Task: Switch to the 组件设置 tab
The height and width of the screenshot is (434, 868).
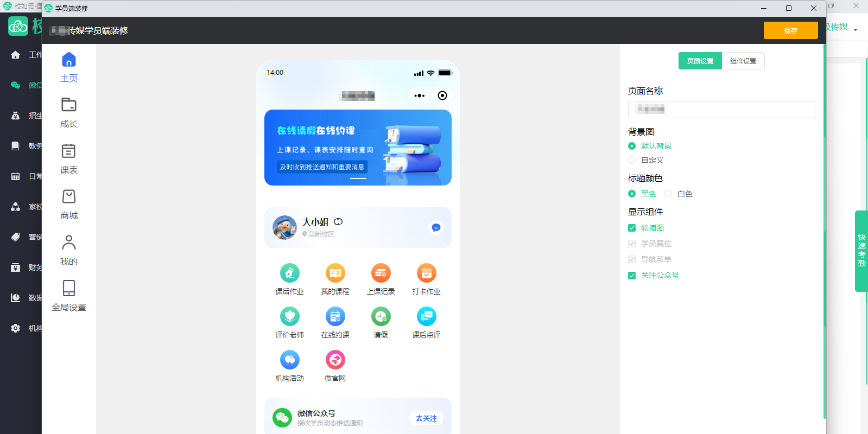Action: point(743,61)
